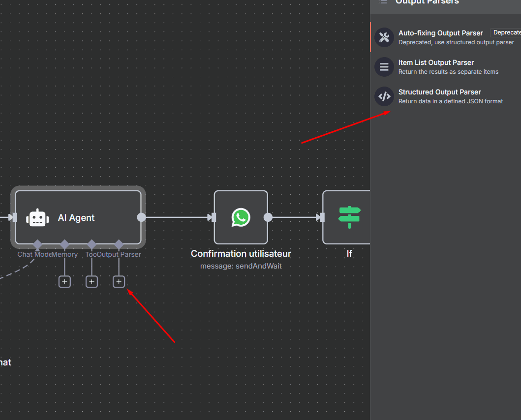
Task: Click the Output Parsers panel header icon
Action: tap(383, 2)
